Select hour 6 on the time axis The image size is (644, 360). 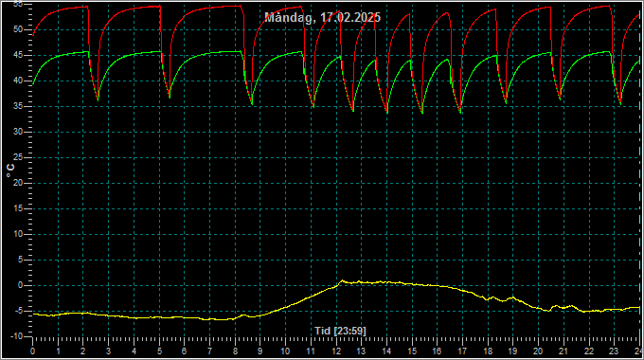tap(185, 351)
